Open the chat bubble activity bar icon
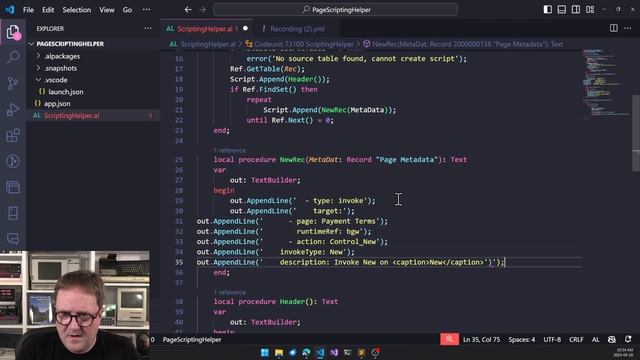Screen dimensions: 640x360 13,238
